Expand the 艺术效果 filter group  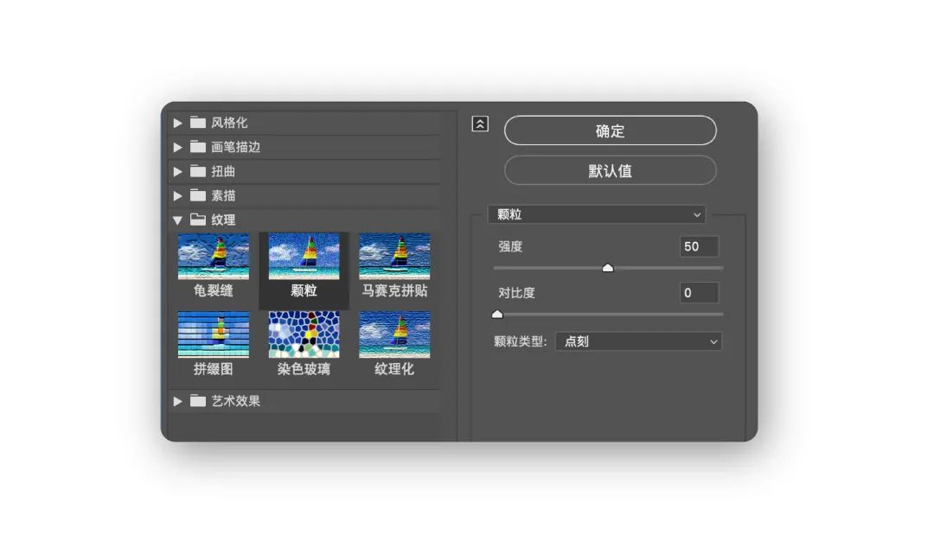pos(178,401)
